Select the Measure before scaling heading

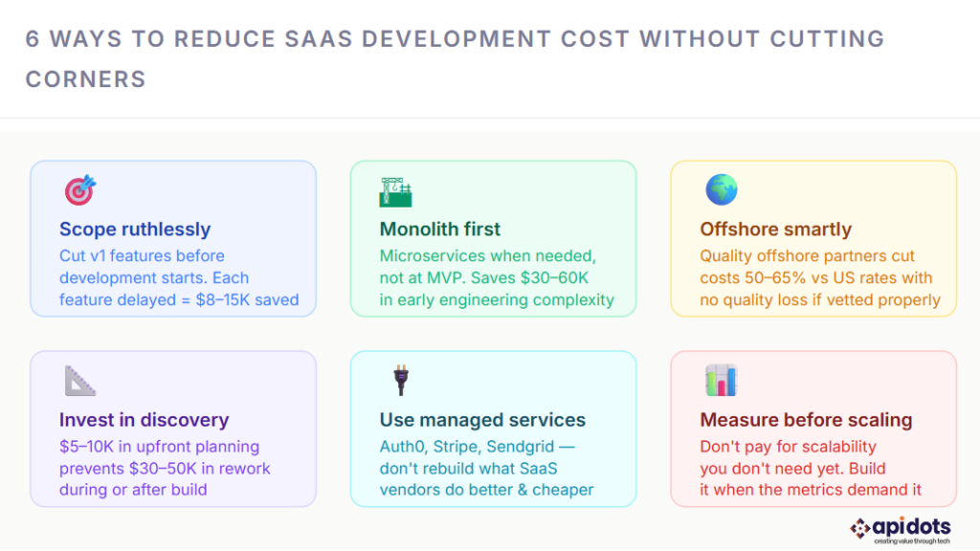(x=806, y=420)
